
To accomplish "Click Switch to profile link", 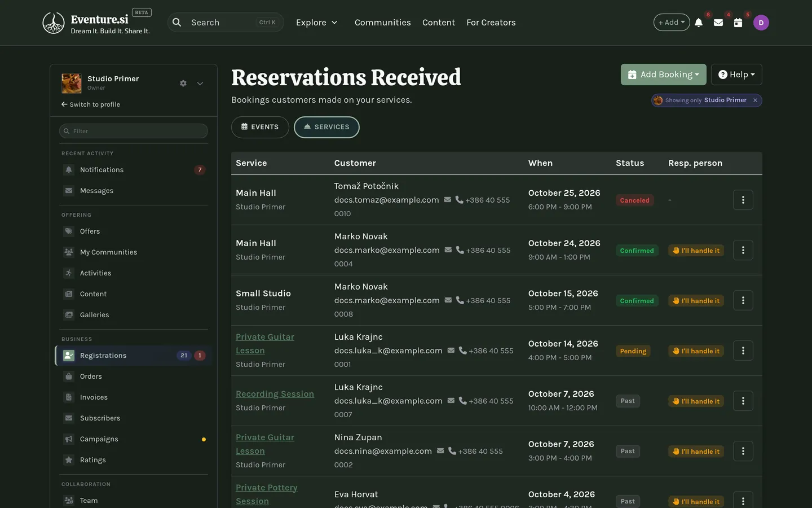I will 91,104.
